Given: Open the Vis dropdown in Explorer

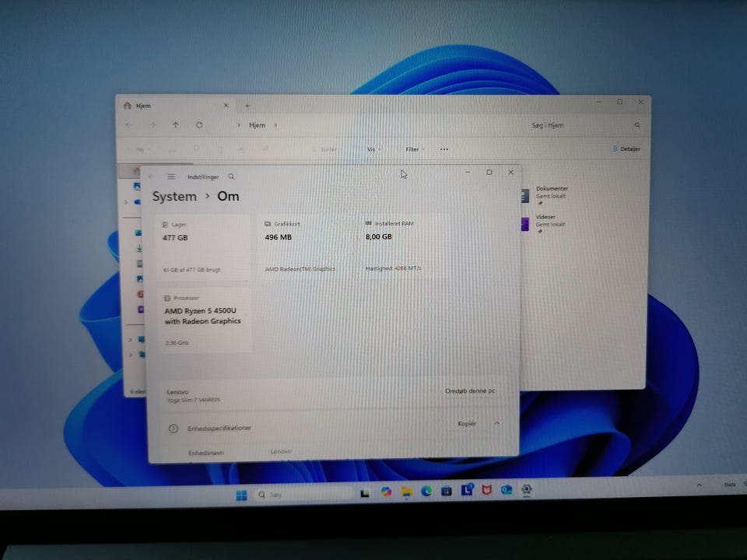Looking at the screenshot, I should click(373, 149).
